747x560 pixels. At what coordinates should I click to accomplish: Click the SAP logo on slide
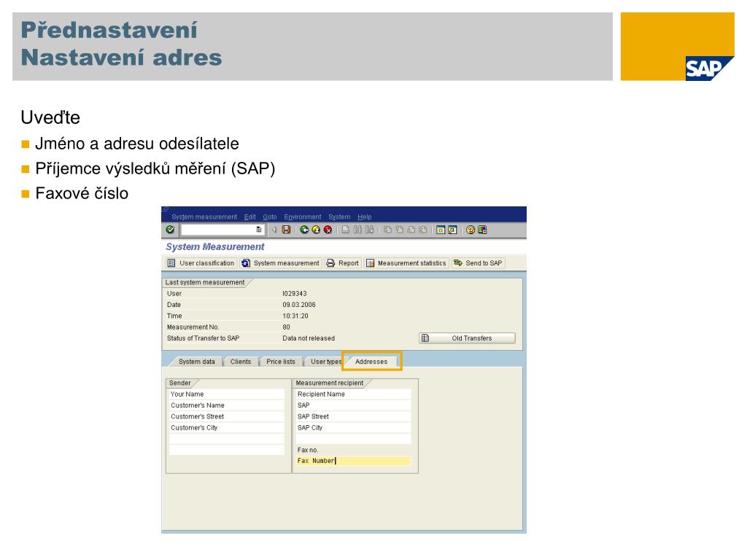(709, 68)
